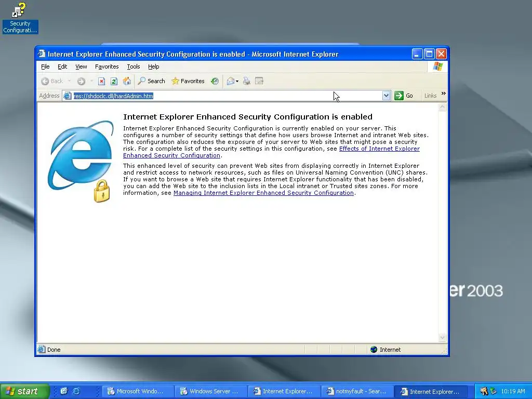Expand the Links toolbar chevron
532x399 pixels.
(444, 94)
